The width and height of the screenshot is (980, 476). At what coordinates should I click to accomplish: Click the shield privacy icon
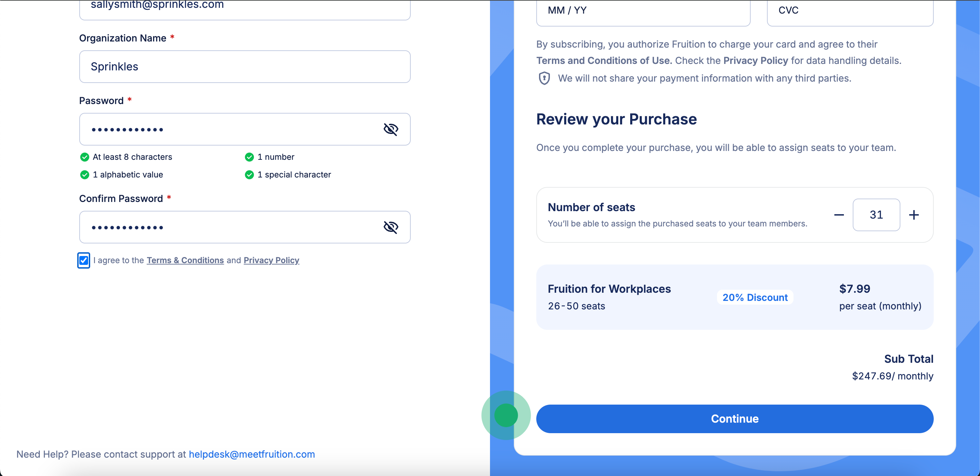tap(544, 78)
